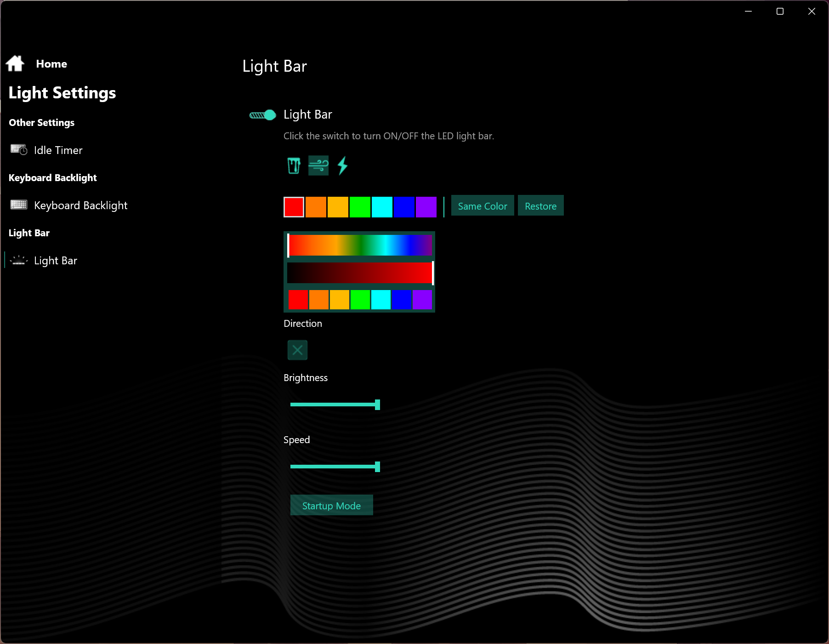Click the Direction X icon button

pos(297,350)
